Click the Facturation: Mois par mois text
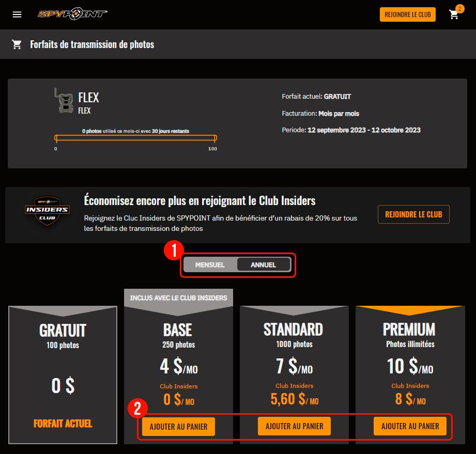This screenshot has height=454, width=476. click(x=320, y=114)
